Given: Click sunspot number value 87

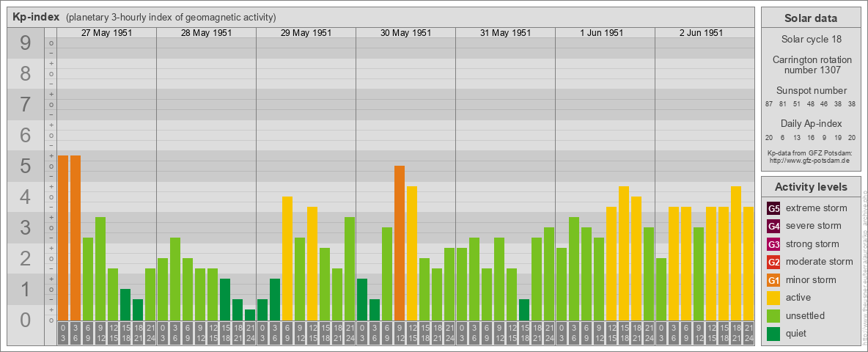Looking at the screenshot, I should pos(769,104).
